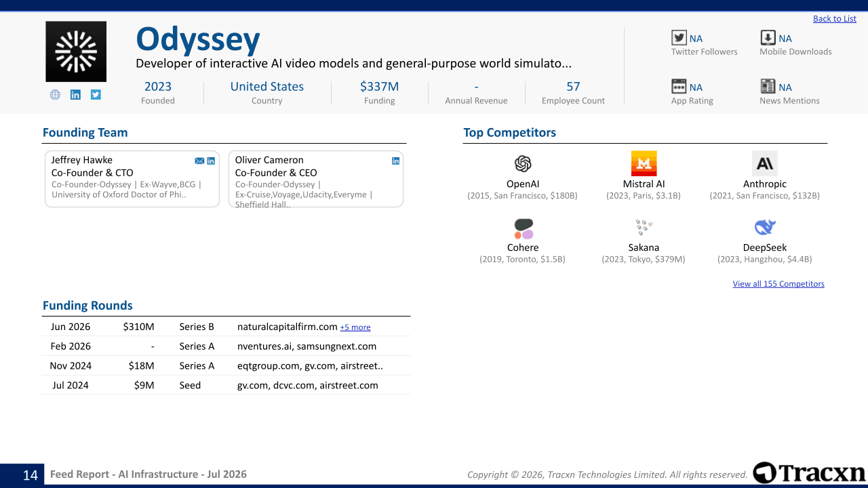This screenshot has height=488, width=868.
Task: Click the $337M Funding value
Action: 380,87
